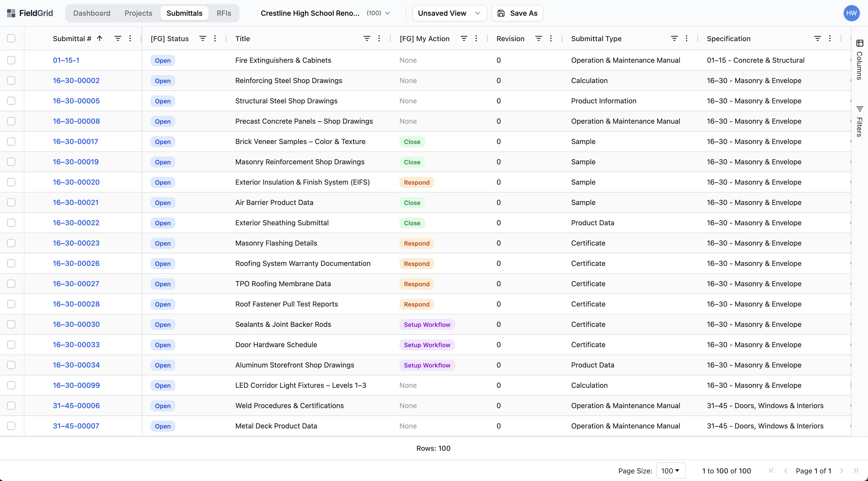Screen dimensions: 868x481
Task: Go to the next page with the arrow icon
Action: (x=841, y=471)
